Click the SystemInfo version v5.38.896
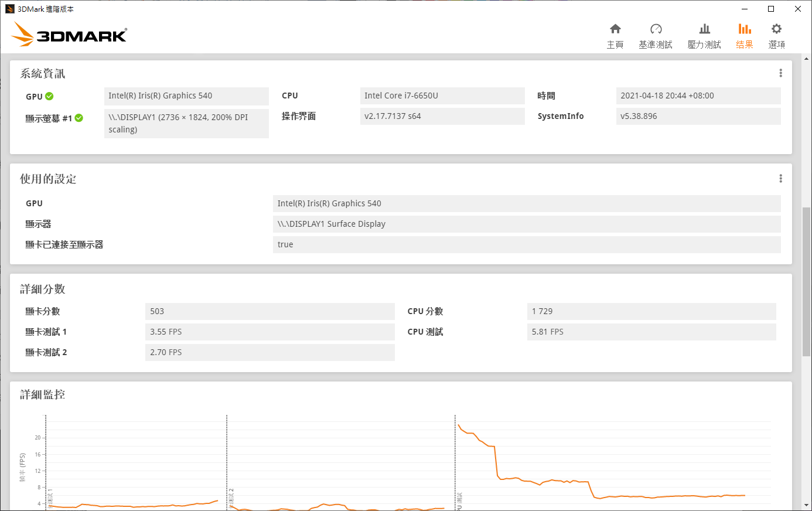The width and height of the screenshot is (812, 511). coord(698,116)
